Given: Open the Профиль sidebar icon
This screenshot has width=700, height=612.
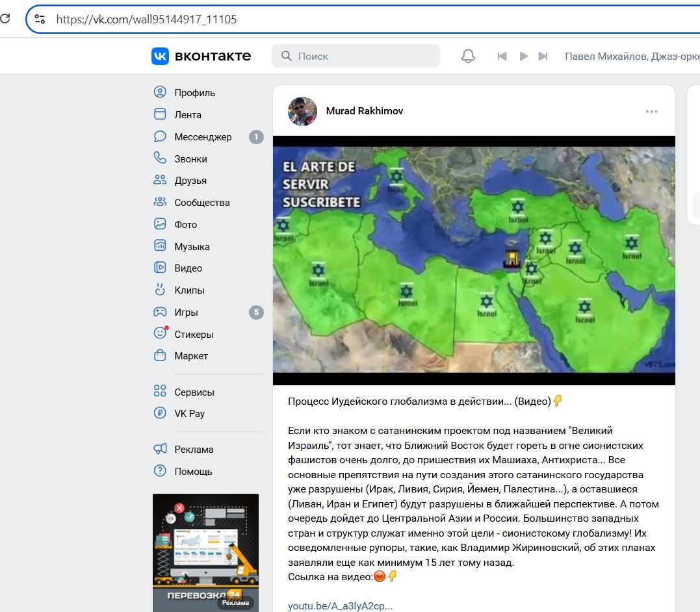Looking at the screenshot, I should [x=160, y=92].
